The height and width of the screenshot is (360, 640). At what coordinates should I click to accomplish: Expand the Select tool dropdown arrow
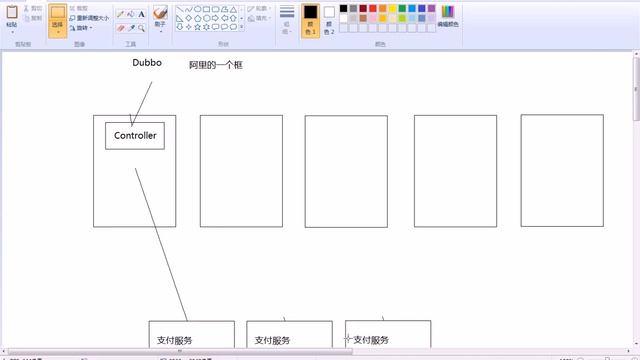[58, 33]
